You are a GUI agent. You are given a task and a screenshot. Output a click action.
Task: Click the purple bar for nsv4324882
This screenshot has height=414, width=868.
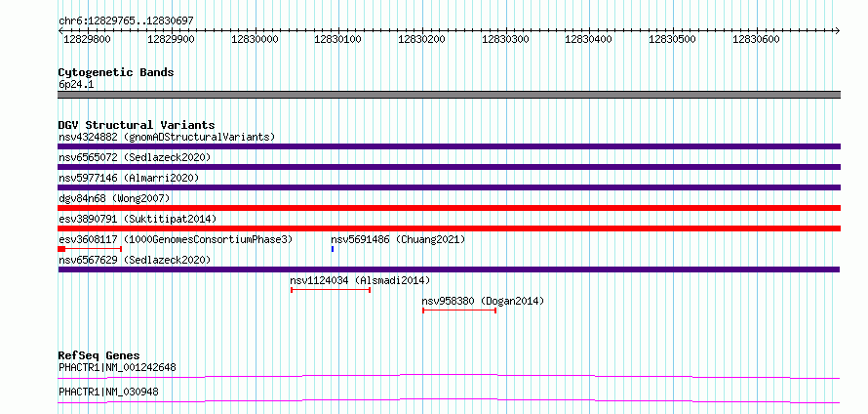449,146
